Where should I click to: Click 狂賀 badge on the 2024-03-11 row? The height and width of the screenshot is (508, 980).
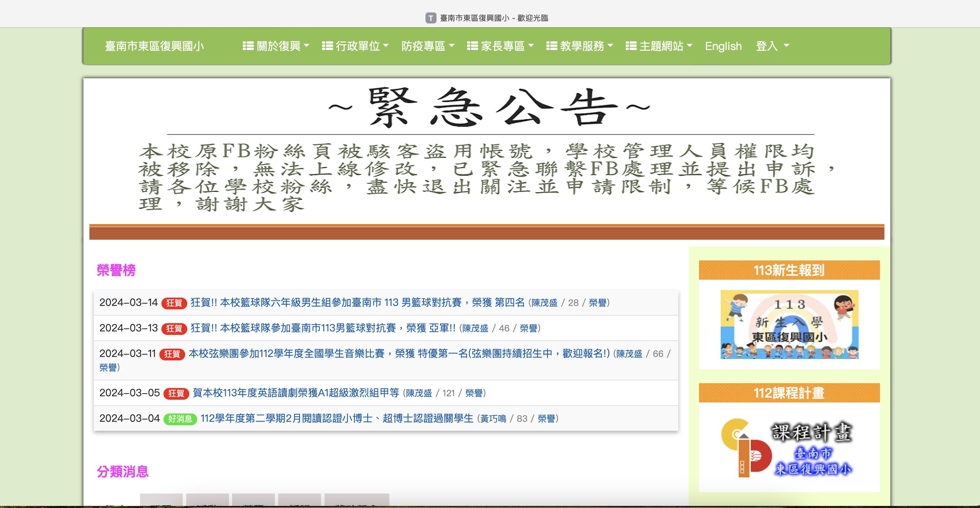click(x=172, y=354)
